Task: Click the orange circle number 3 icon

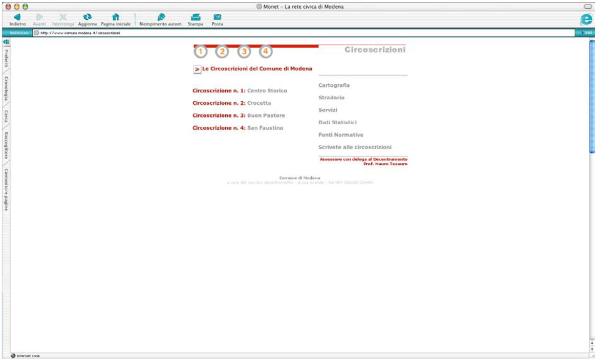Action: 244,52
